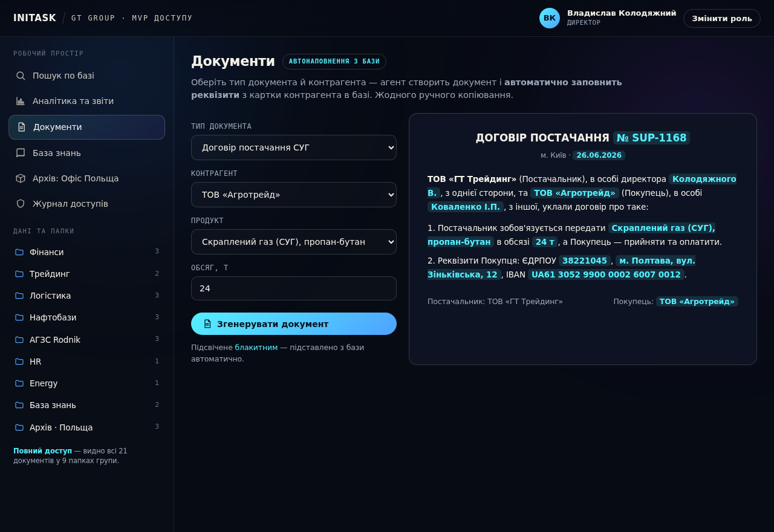Open the Фінанси folder

click(x=86, y=252)
